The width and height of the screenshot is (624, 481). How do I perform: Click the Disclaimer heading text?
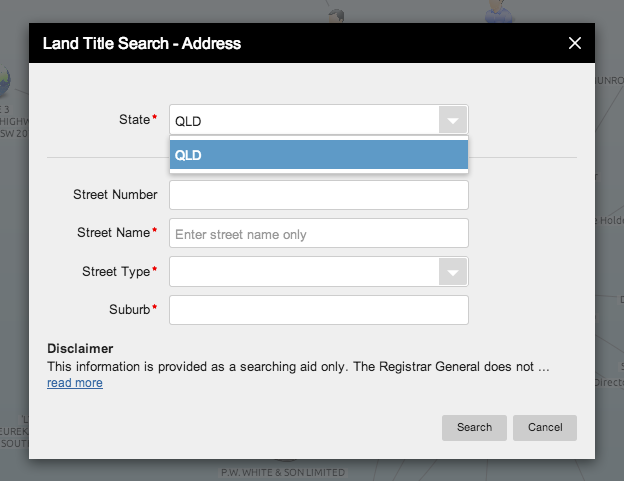tap(80, 349)
